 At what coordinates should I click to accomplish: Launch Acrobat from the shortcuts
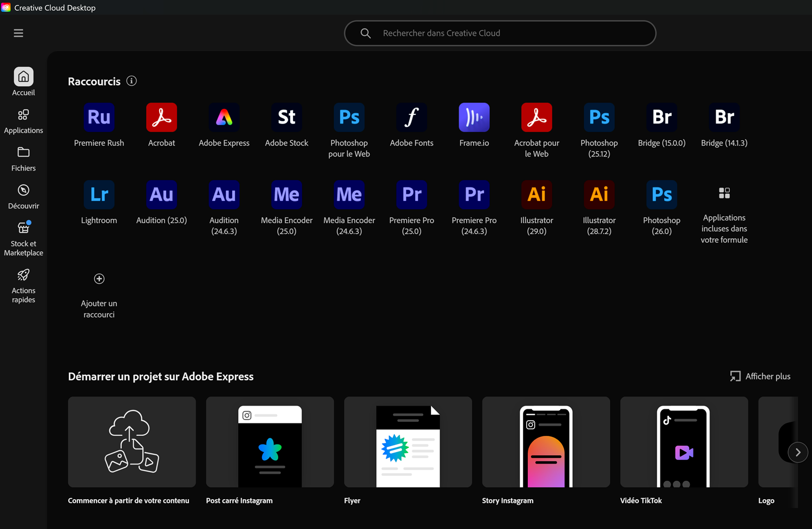[x=161, y=117]
